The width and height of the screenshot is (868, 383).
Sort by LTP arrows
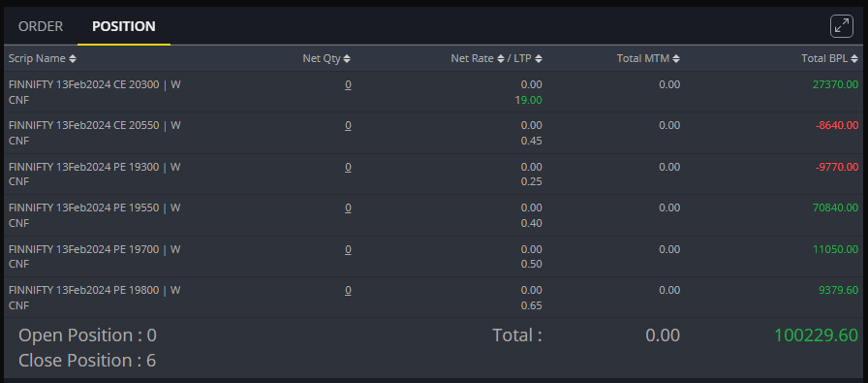539,58
